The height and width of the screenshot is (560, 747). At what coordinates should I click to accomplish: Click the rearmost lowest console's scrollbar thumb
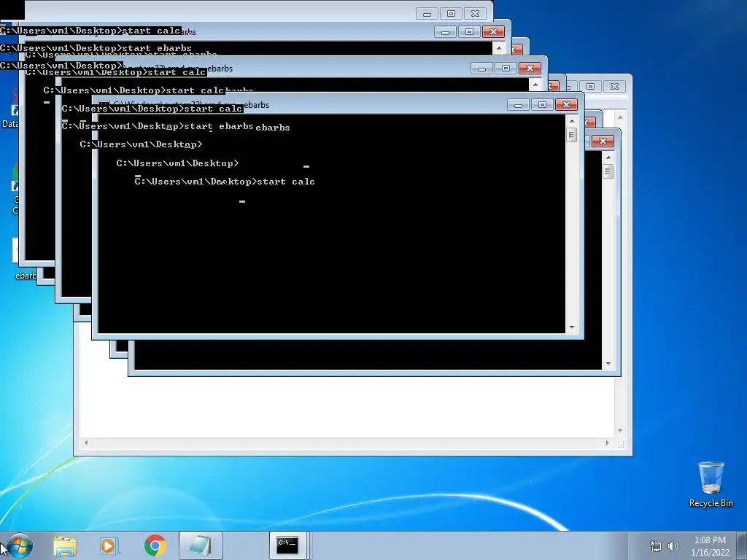click(608, 171)
